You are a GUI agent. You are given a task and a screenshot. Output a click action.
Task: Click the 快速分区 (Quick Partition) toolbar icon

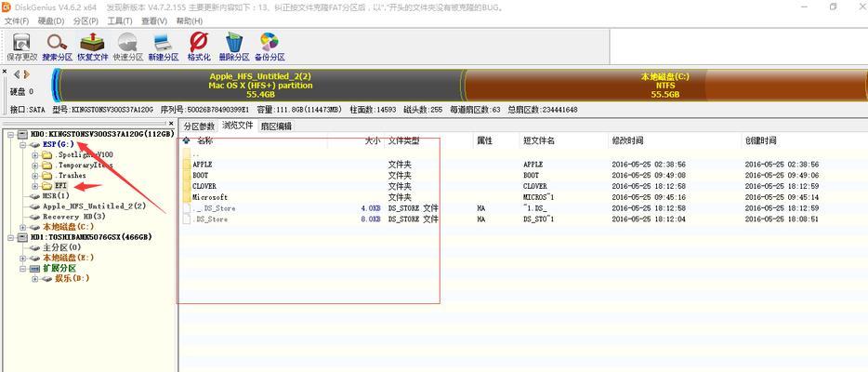[x=128, y=42]
